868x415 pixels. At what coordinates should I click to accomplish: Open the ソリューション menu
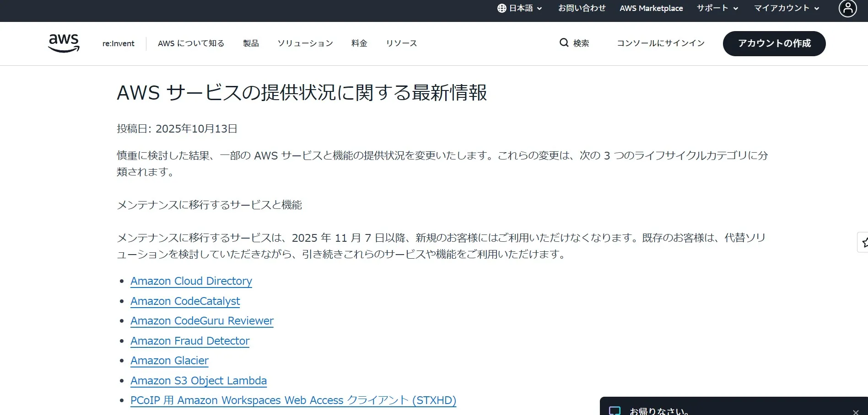(x=305, y=43)
